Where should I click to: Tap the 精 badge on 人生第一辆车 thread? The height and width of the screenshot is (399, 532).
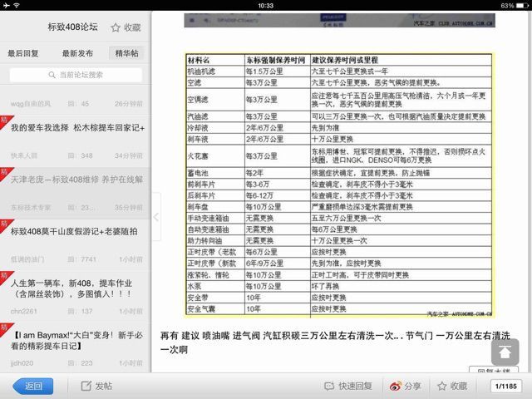tap(5, 276)
